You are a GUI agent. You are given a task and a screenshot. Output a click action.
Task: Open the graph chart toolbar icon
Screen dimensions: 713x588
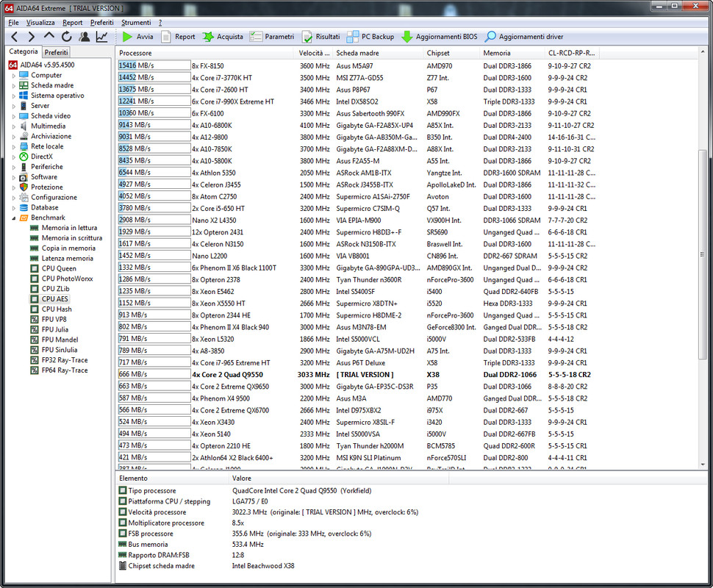click(102, 37)
